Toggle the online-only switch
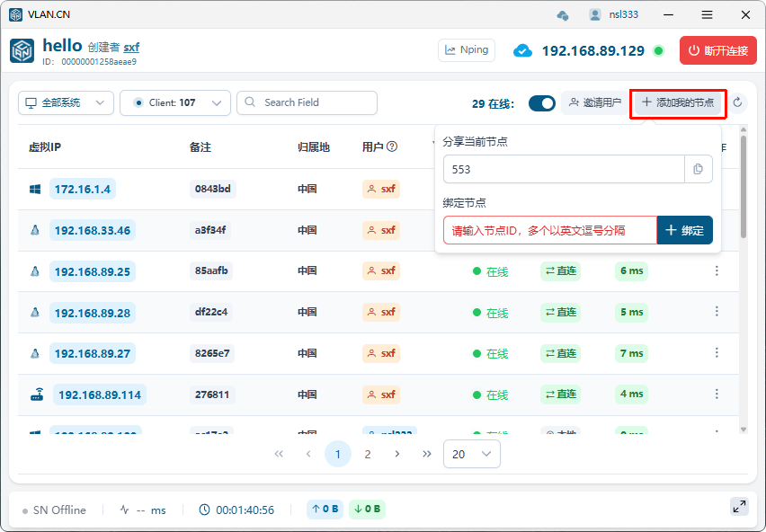766x532 pixels. [542, 103]
